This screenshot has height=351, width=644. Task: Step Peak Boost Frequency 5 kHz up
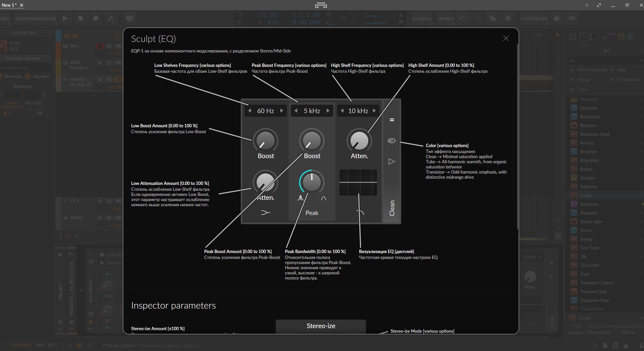[328, 111]
